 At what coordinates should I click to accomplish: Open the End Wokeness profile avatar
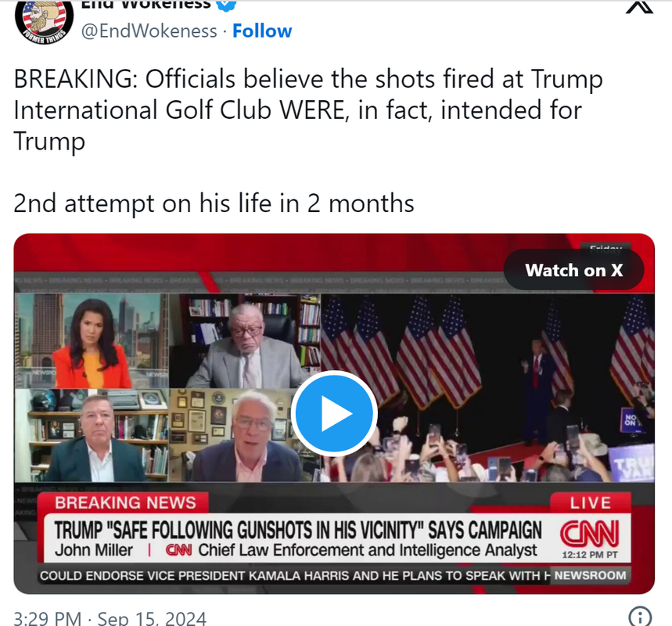44,20
